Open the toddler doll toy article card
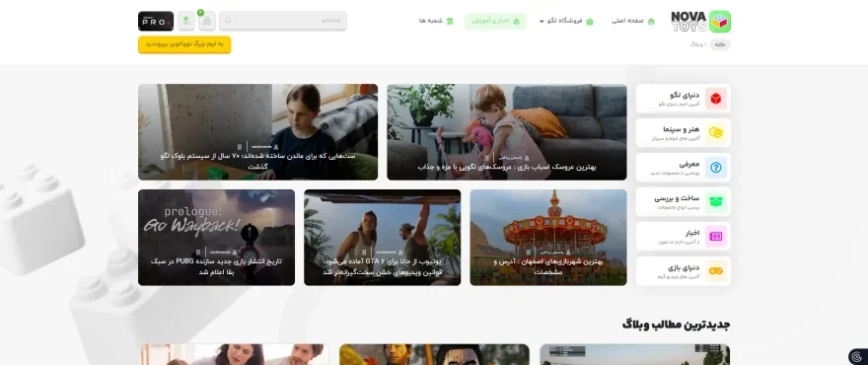 [507, 132]
